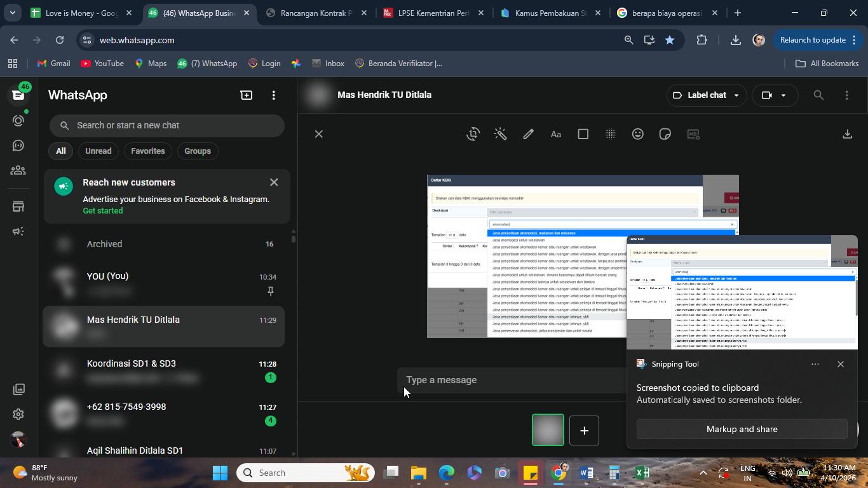Click the Search or start a new chat field
868x488 pixels.
pos(167,125)
